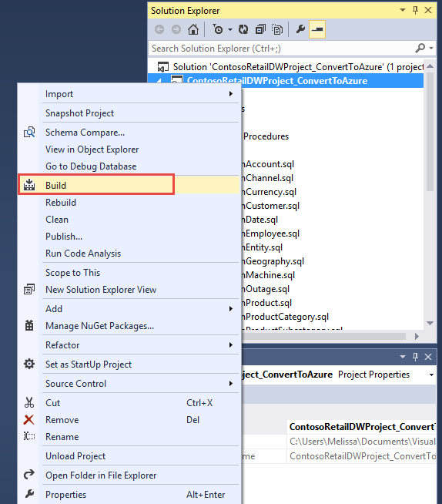Click into Search Solution Explorer field

pyautogui.click(x=281, y=49)
